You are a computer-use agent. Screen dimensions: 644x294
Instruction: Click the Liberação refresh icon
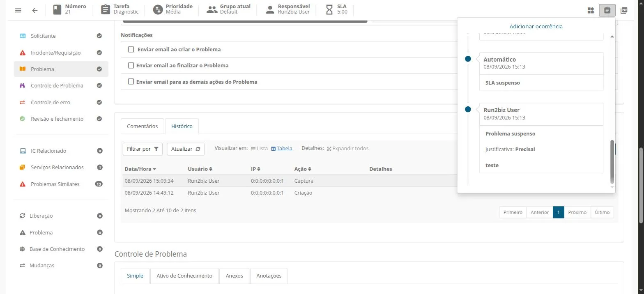[22, 216]
